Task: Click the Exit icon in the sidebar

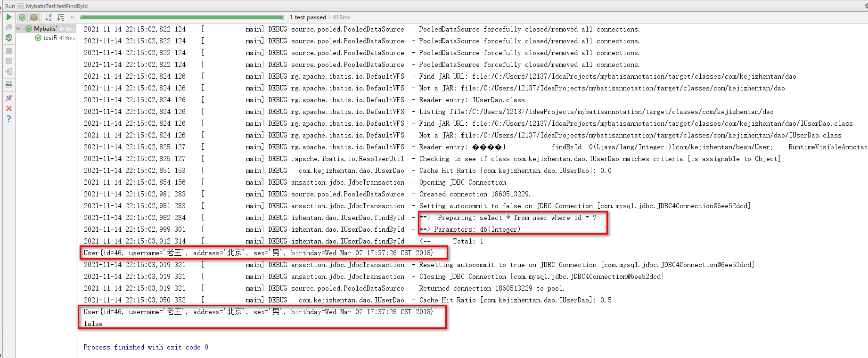Action: 9,72
